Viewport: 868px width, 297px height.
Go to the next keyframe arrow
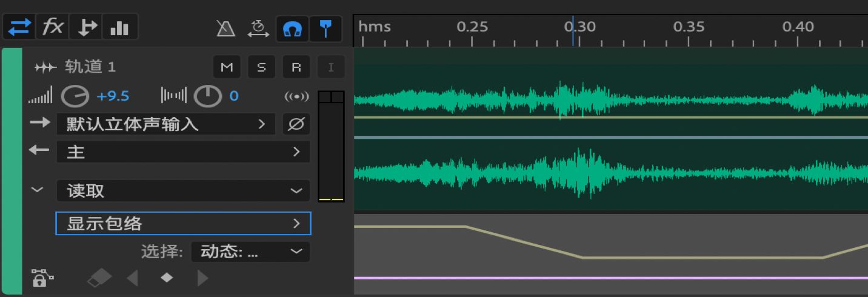point(203,278)
